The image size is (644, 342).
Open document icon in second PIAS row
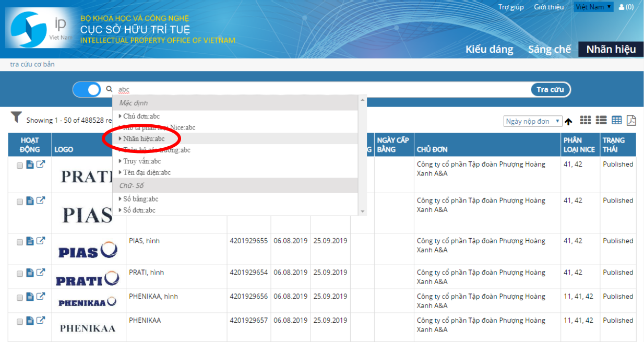coord(30,201)
